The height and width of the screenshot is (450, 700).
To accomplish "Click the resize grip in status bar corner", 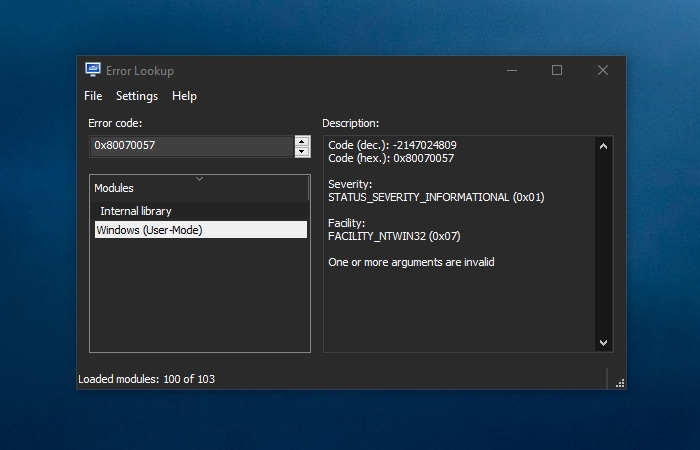I will pyautogui.click(x=620, y=383).
